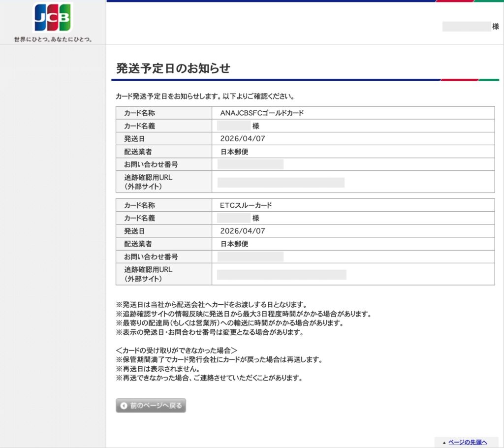
Task: Click the カード名義 value in the ETC card table
Action: (x=238, y=218)
